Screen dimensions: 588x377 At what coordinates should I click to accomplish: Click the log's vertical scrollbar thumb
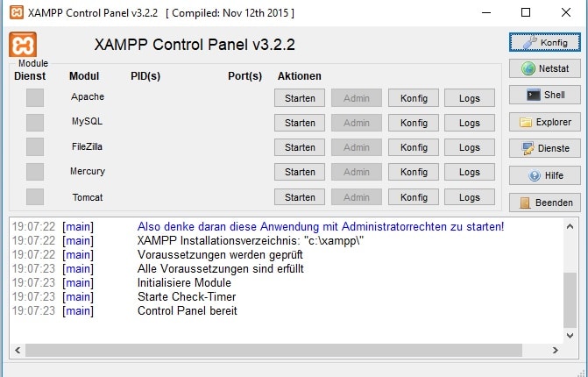pos(570,298)
